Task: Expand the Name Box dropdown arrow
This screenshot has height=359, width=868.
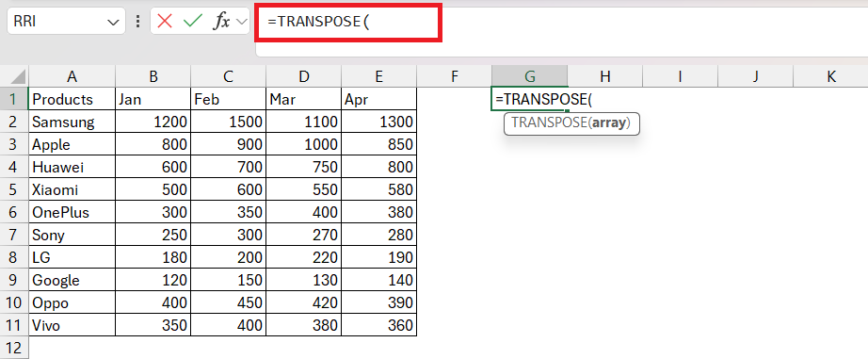Action: [113, 23]
